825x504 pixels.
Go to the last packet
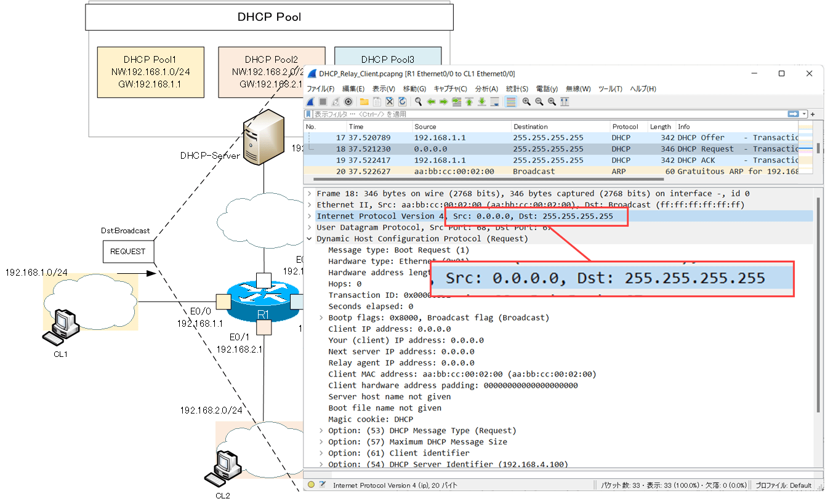[x=481, y=102]
